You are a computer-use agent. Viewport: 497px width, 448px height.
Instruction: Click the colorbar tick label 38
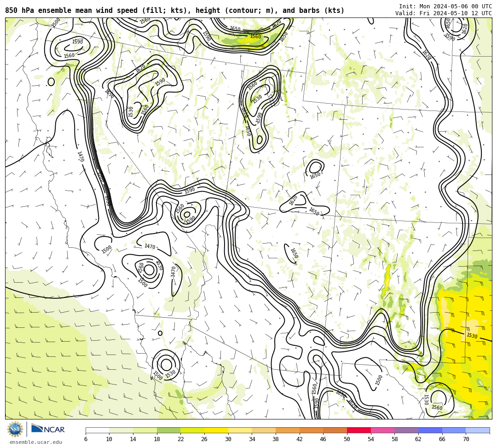tap(276, 439)
